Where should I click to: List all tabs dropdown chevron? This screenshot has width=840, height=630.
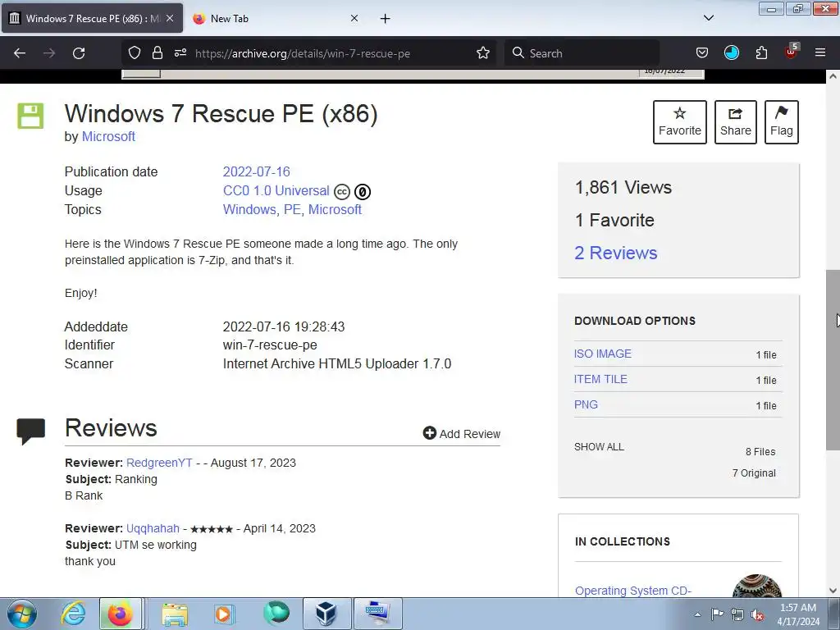(708, 18)
